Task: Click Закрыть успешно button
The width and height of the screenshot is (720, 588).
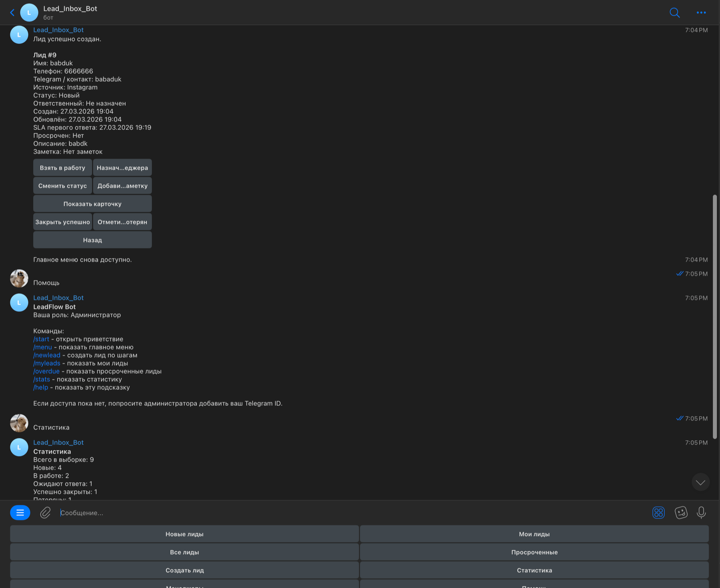Action: [x=62, y=222]
